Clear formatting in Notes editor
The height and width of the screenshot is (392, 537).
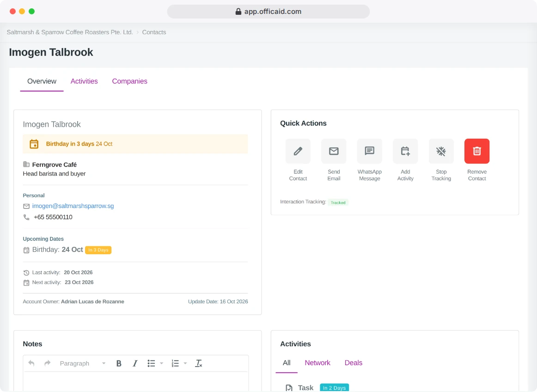tap(199, 363)
